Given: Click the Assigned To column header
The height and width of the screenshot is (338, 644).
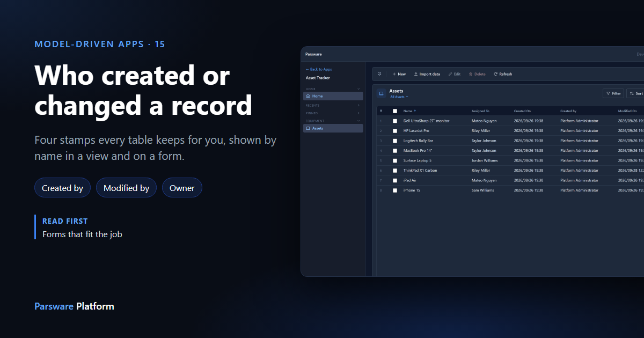Looking at the screenshot, I should click(480, 111).
